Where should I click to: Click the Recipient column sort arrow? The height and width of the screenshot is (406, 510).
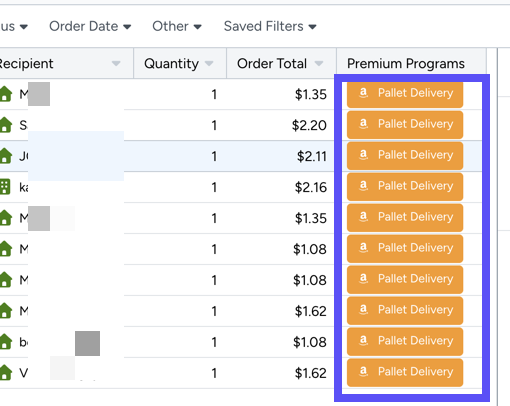(116, 63)
